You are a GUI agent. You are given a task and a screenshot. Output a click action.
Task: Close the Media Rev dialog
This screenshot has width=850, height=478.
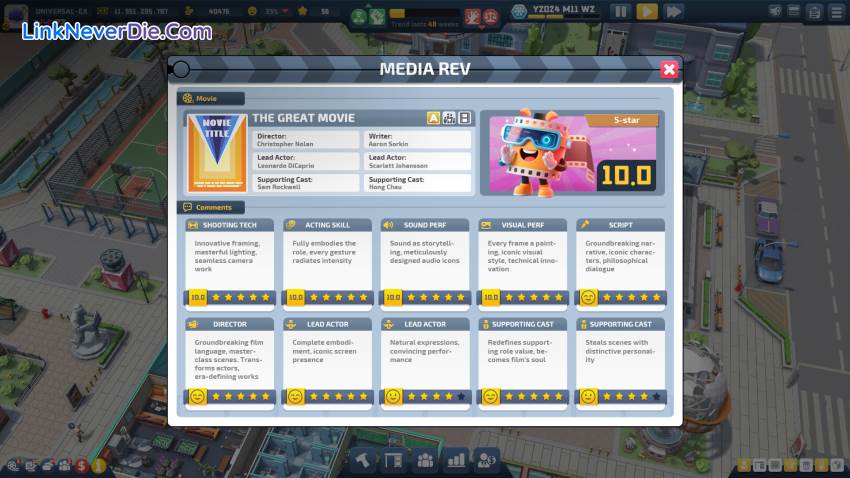[669, 69]
